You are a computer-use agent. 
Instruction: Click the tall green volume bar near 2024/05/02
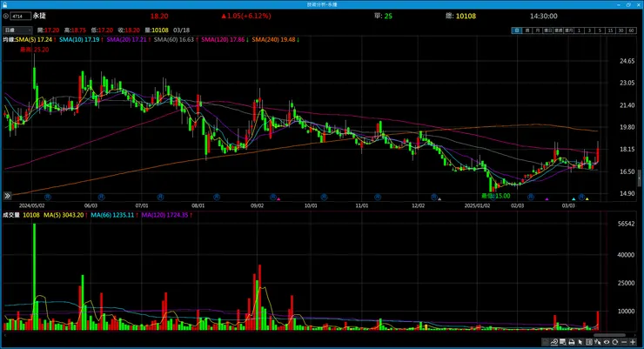click(x=35, y=277)
